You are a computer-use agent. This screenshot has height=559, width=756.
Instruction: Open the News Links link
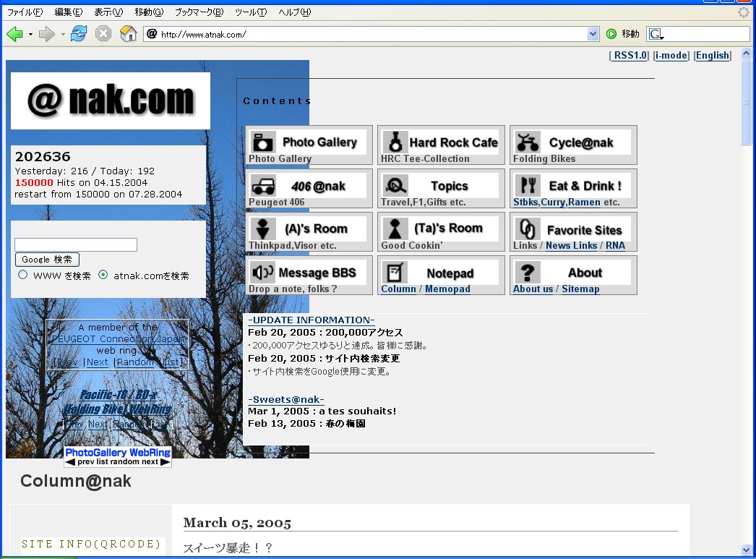tap(572, 245)
